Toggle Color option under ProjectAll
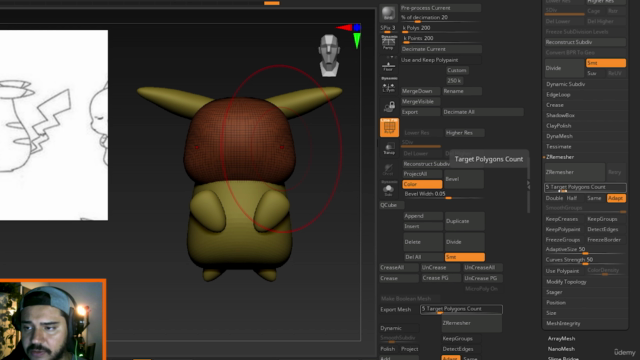 click(x=422, y=184)
